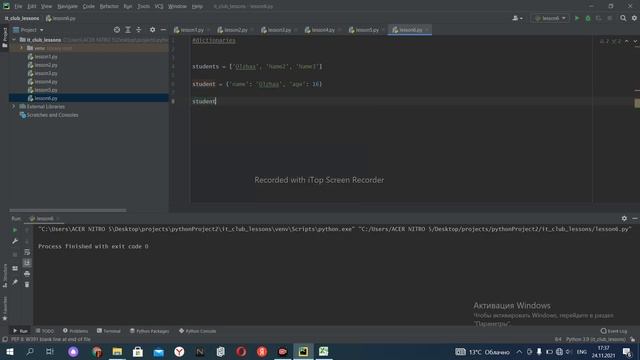640x360 pixels.
Task: Switch keyboard language ENG in tray
Action: tap(581, 352)
